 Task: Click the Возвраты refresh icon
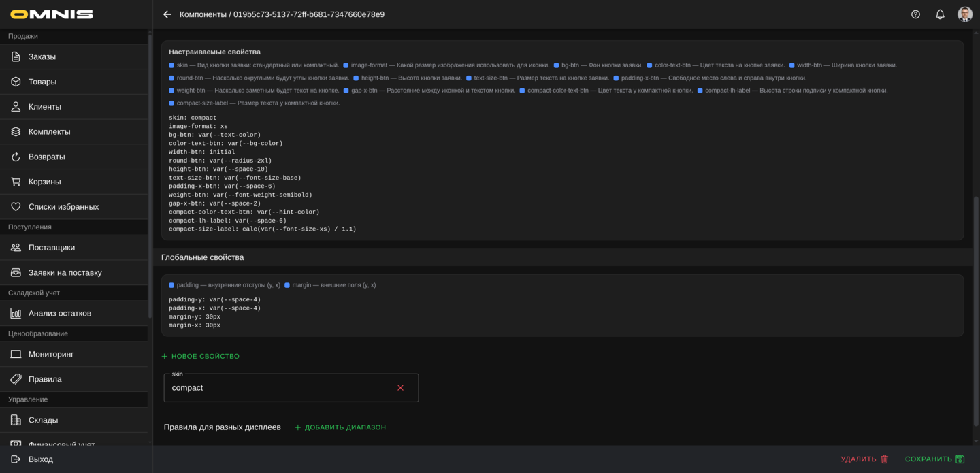[16, 157]
